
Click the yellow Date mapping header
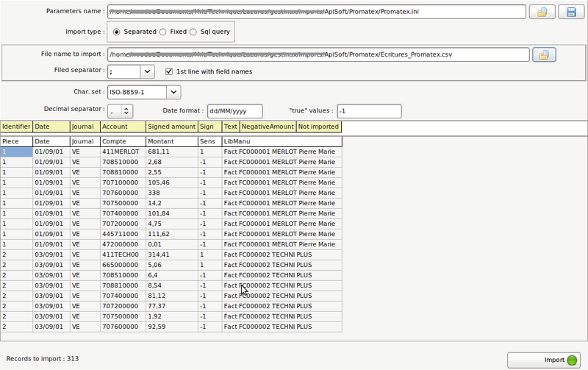[x=51, y=127]
